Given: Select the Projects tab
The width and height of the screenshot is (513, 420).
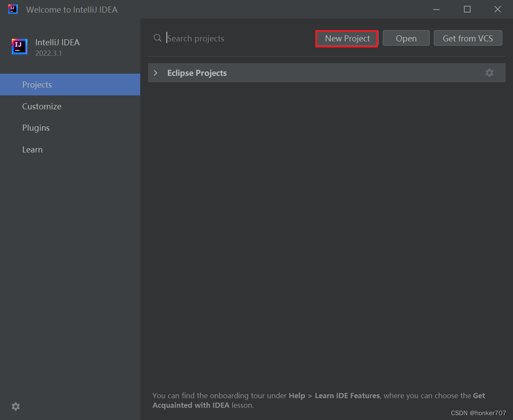Looking at the screenshot, I should (x=37, y=85).
